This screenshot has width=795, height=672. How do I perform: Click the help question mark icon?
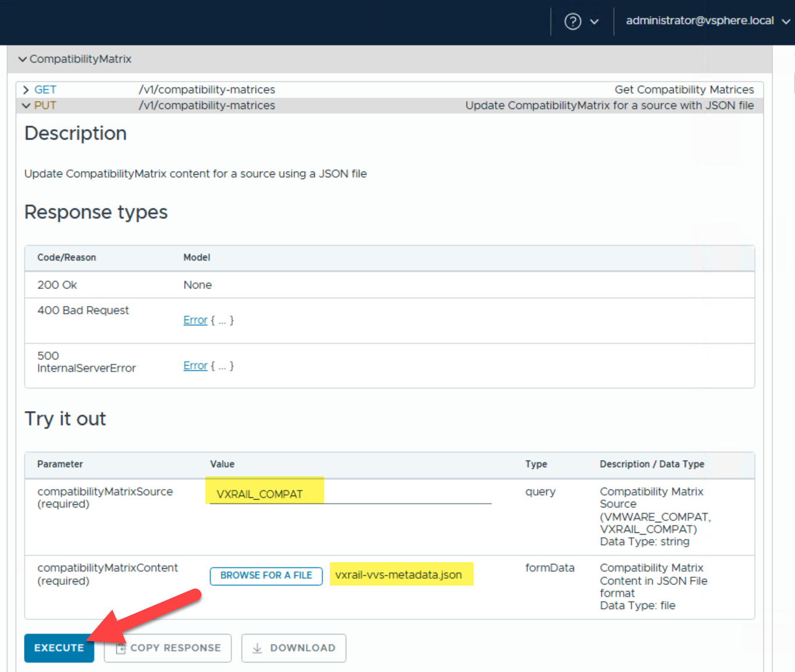click(573, 22)
